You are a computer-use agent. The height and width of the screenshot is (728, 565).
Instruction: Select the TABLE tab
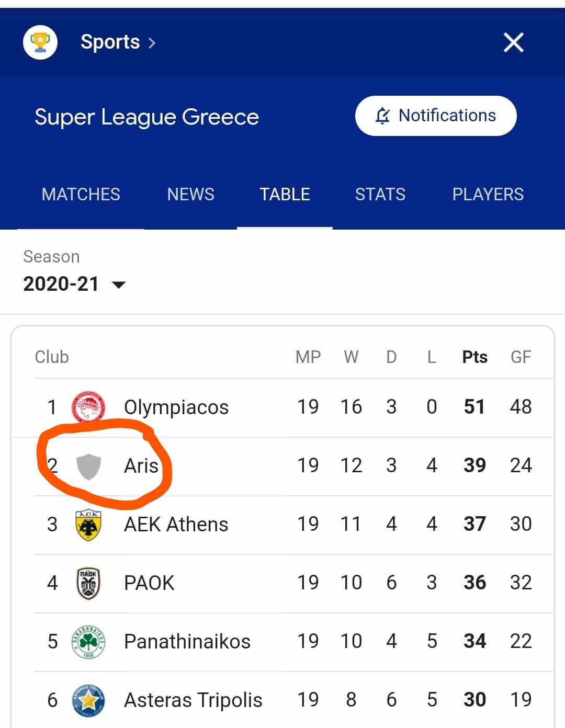285,194
